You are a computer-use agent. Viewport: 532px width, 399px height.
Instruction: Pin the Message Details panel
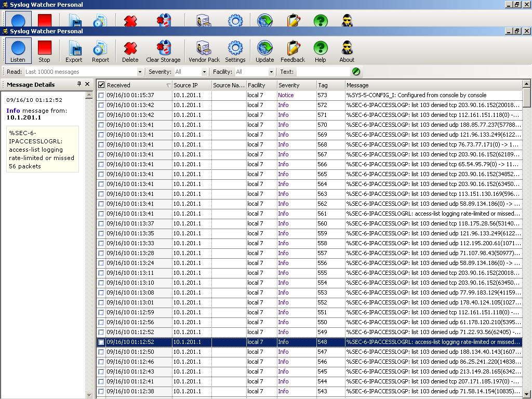[79, 84]
